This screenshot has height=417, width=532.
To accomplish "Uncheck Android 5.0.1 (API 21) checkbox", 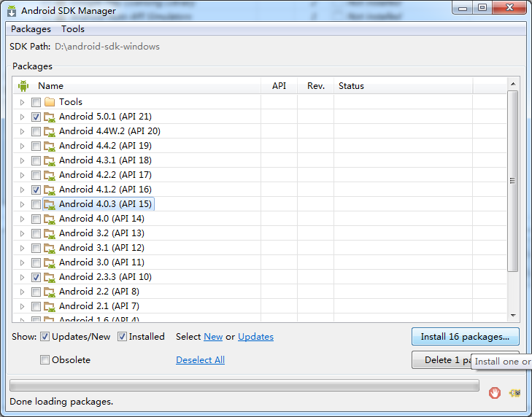I will (x=36, y=117).
